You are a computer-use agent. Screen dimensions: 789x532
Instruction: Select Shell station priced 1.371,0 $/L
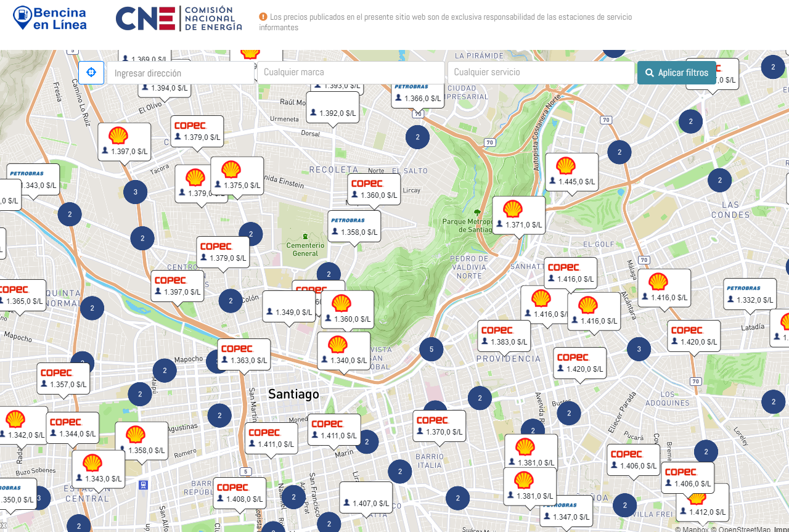pyautogui.click(x=519, y=216)
